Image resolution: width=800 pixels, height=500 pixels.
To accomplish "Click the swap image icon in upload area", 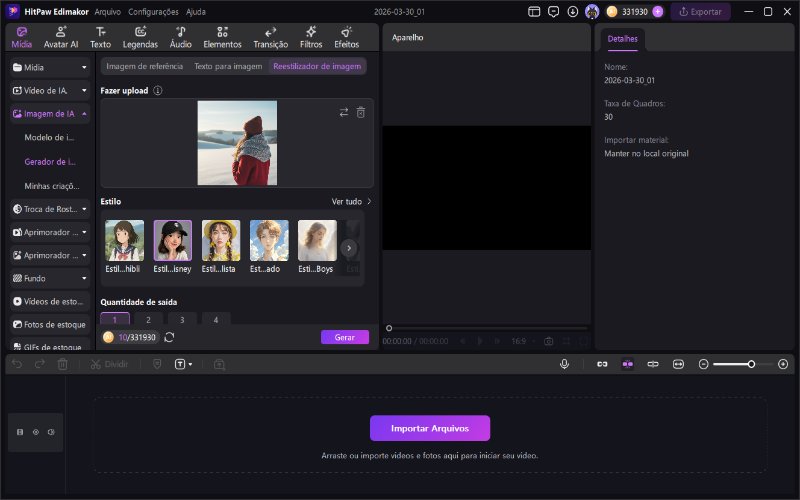I will click(344, 112).
